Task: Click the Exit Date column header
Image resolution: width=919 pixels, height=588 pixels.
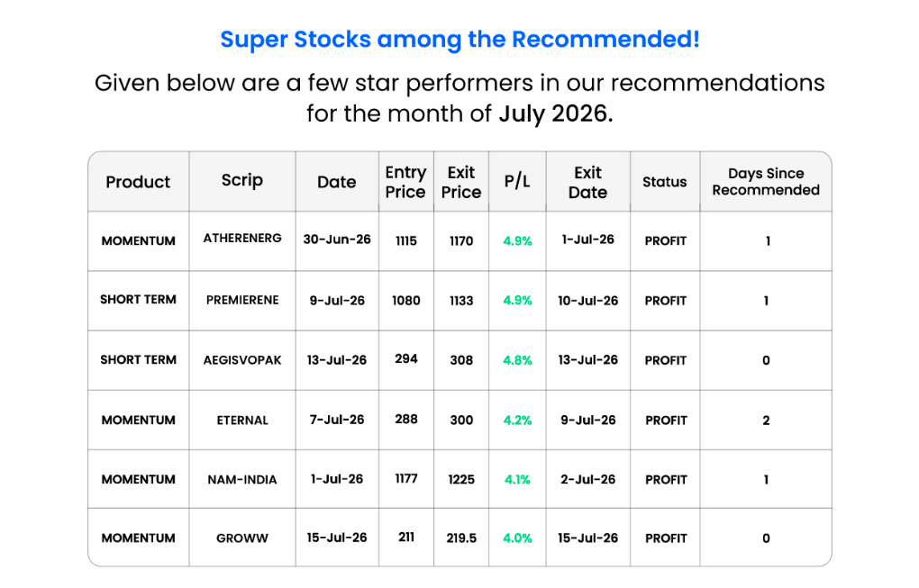Action: click(x=587, y=183)
